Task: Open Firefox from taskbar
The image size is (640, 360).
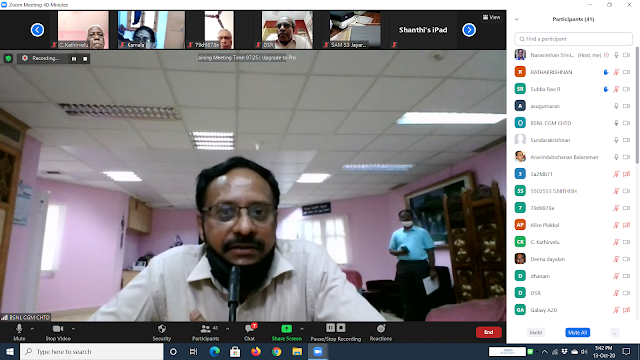Action: (x=256, y=351)
